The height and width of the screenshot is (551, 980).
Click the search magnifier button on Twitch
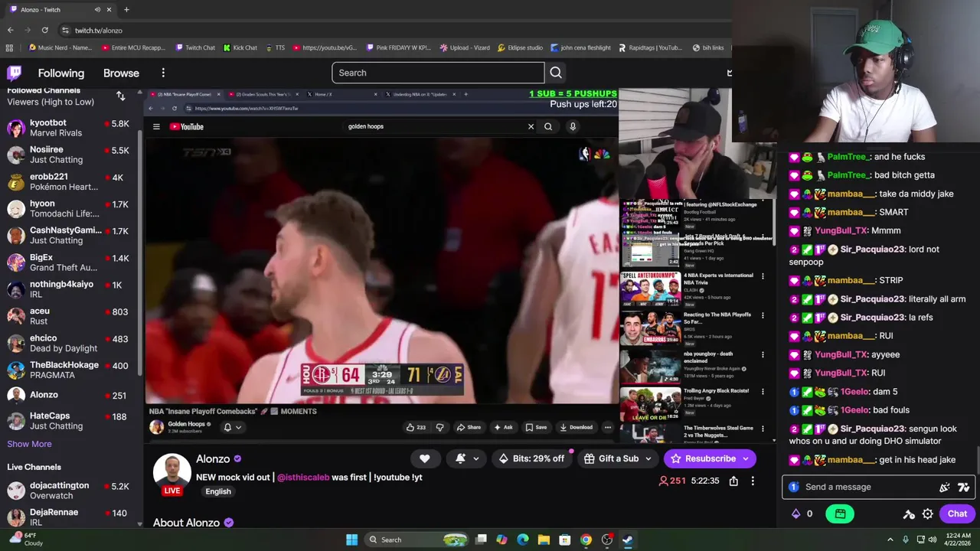coord(556,73)
